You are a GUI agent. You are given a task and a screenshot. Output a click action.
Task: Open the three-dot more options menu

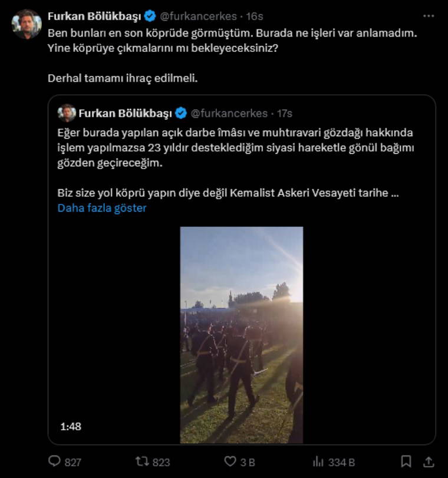[x=429, y=15]
